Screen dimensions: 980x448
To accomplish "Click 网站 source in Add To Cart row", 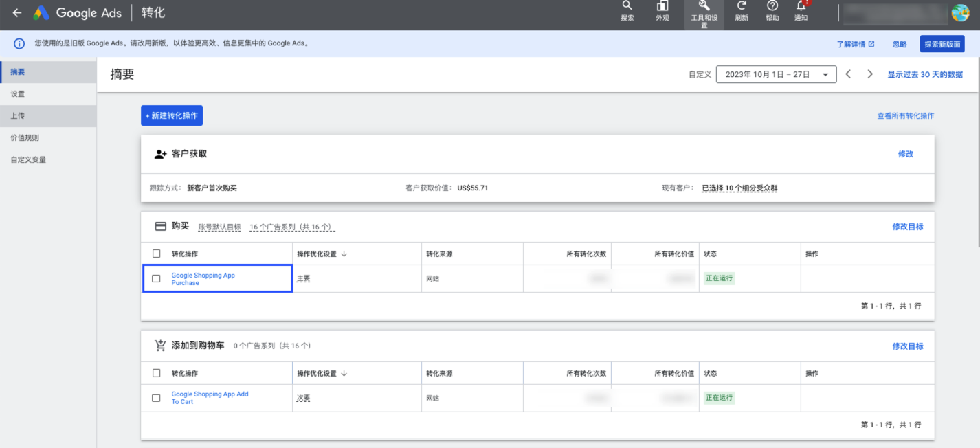I will point(432,398).
